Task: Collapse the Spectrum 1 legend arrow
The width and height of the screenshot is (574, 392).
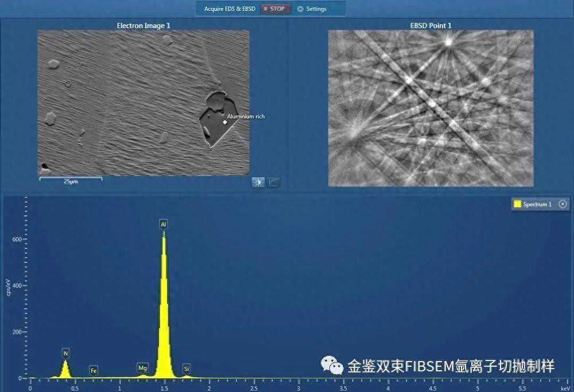Action: pyautogui.click(x=563, y=204)
